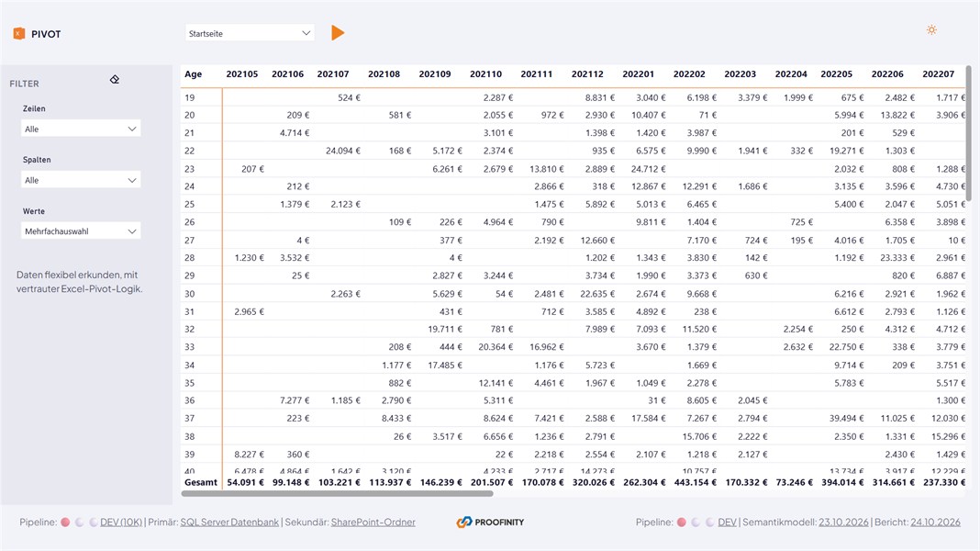Select the age 39 row label
The width and height of the screenshot is (980, 551).
pyautogui.click(x=189, y=455)
